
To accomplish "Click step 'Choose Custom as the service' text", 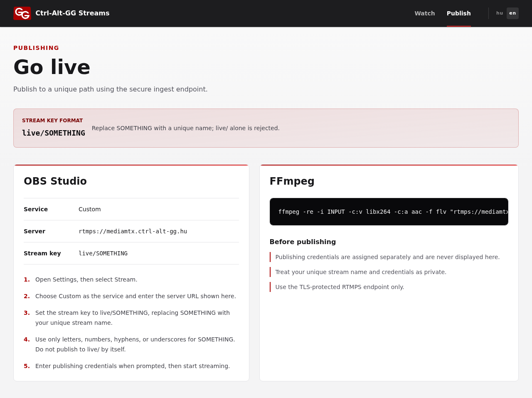I will (135, 296).
